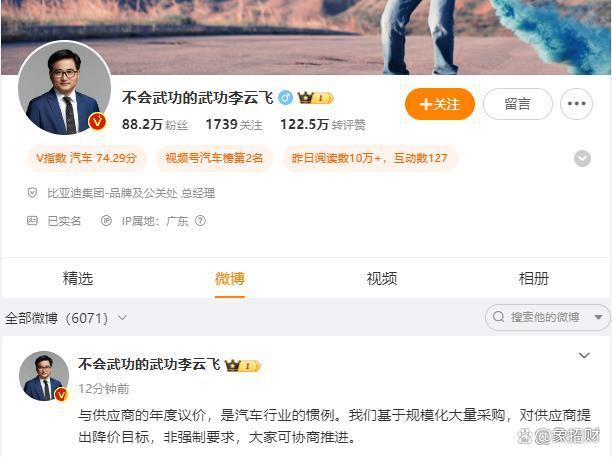
Task: Switch to the 视频 tab
Action: pyautogui.click(x=382, y=279)
